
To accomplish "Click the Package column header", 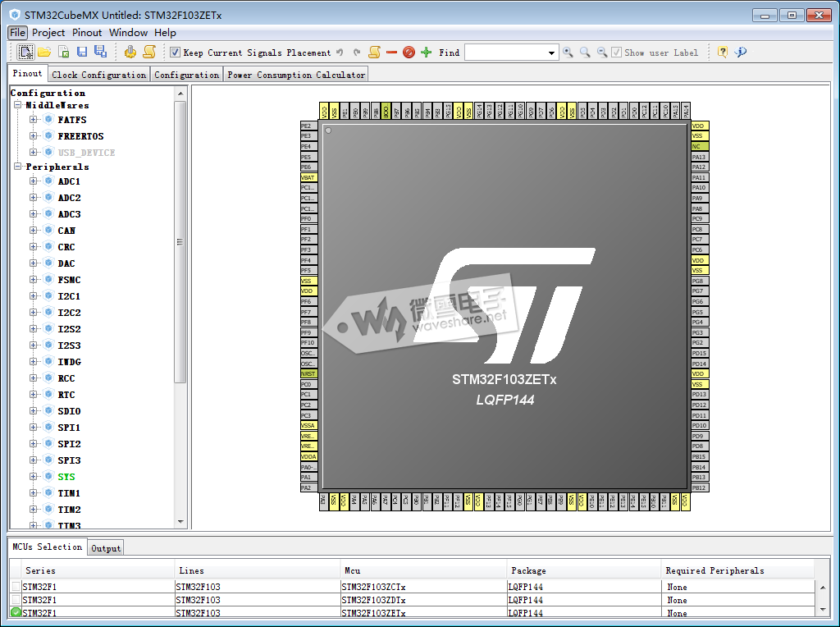I will [583, 570].
